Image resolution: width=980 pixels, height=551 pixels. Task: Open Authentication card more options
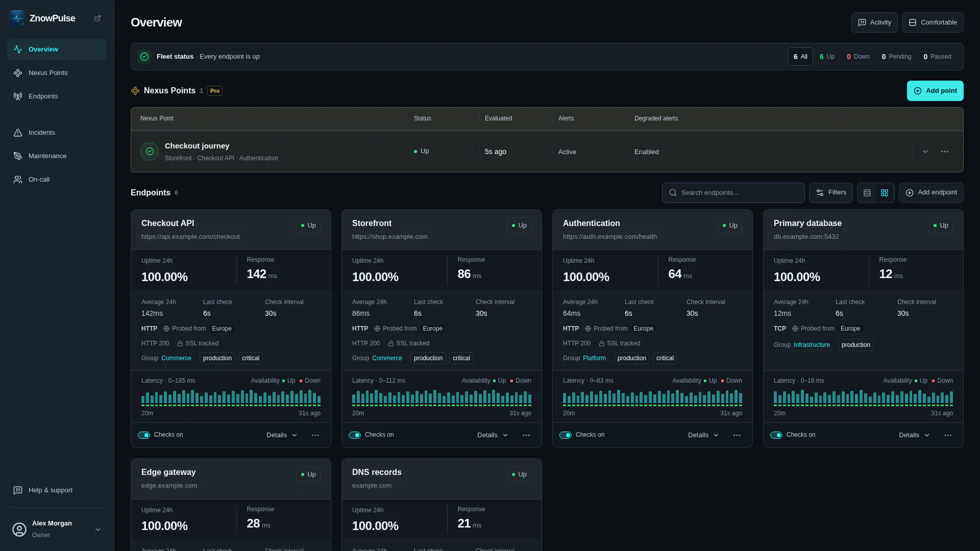point(737,435)
